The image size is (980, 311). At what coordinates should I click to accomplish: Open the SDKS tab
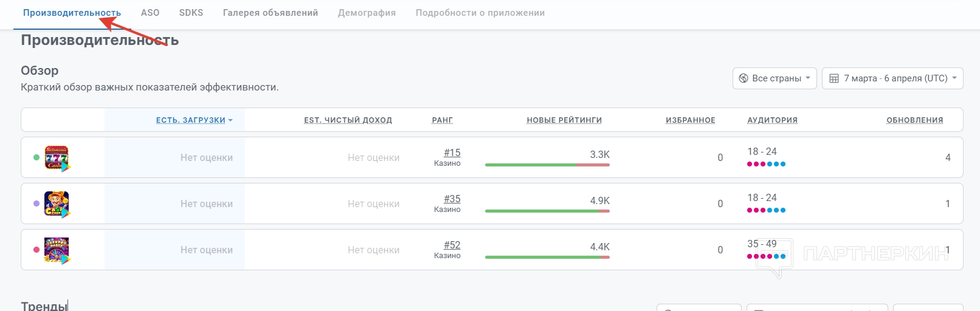[x=191, y=13]
